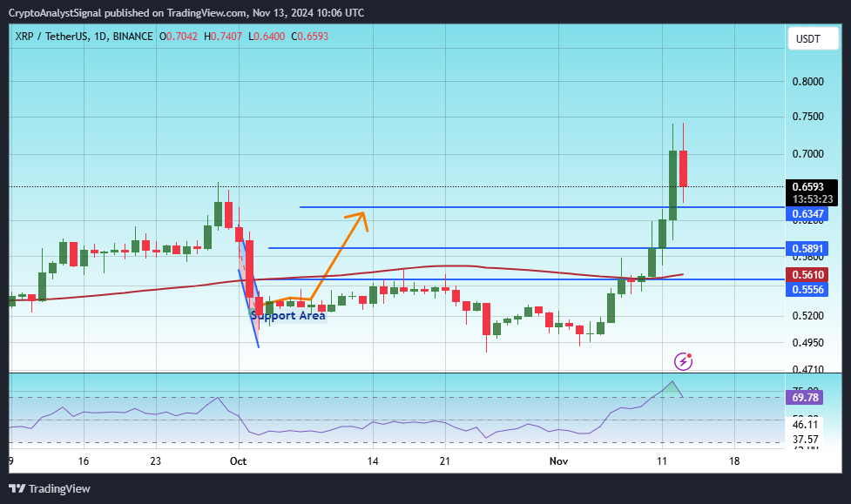Click the 0.6347 blue price label
Image resolution: width=851 pixels, height=504 pixels.
point(807,214)
